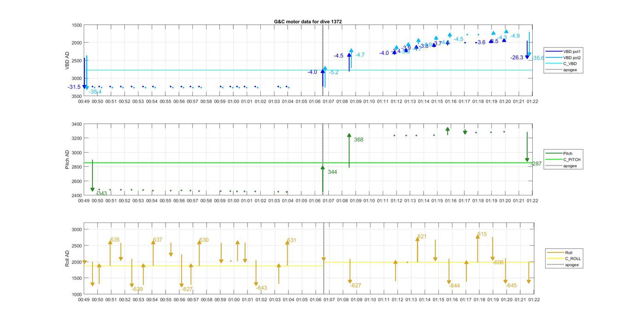Select the -31.5 VBD data label
644x331 pixels.
point(74,87)
